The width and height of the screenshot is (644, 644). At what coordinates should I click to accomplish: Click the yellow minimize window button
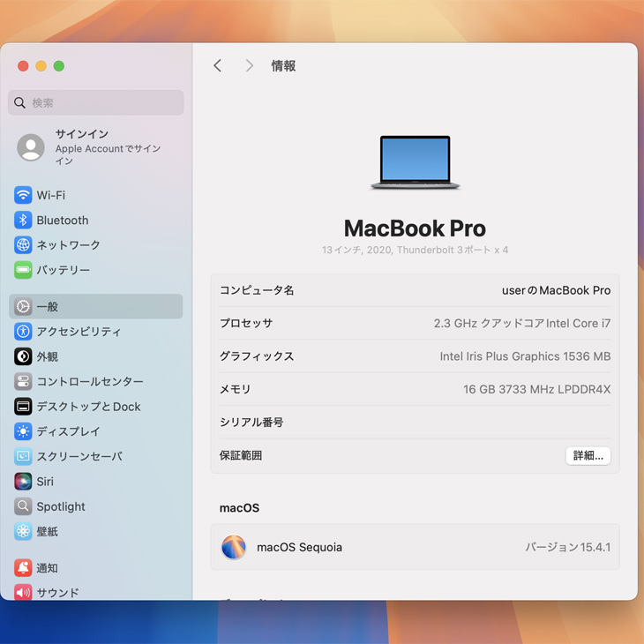[41, 65]
